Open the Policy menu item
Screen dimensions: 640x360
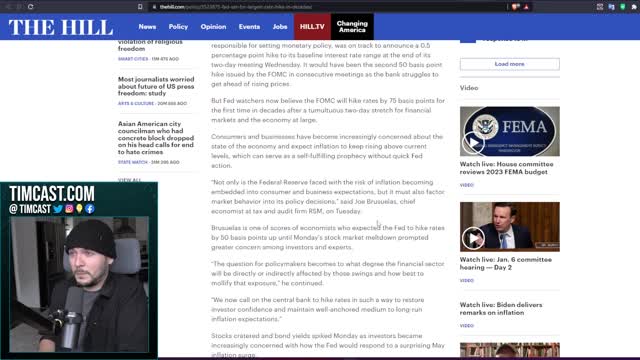coord(178,27)
